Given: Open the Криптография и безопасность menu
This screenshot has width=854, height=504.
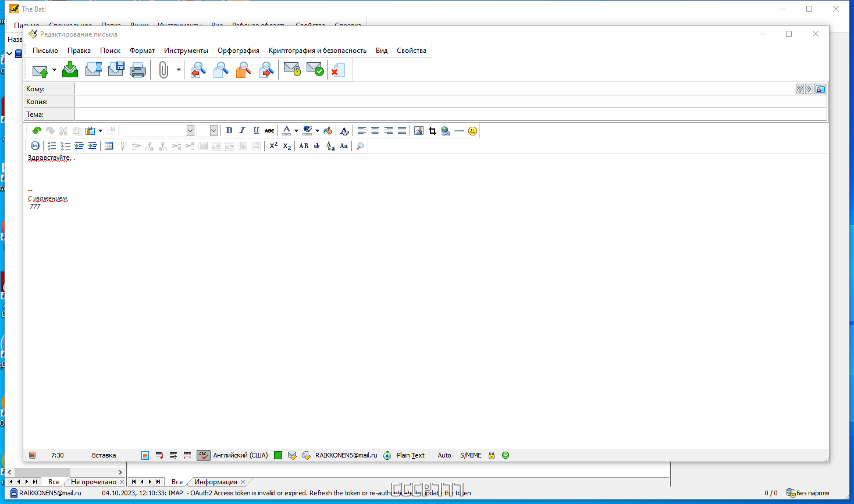Looking at the screenshot, I should coord(318,51).
